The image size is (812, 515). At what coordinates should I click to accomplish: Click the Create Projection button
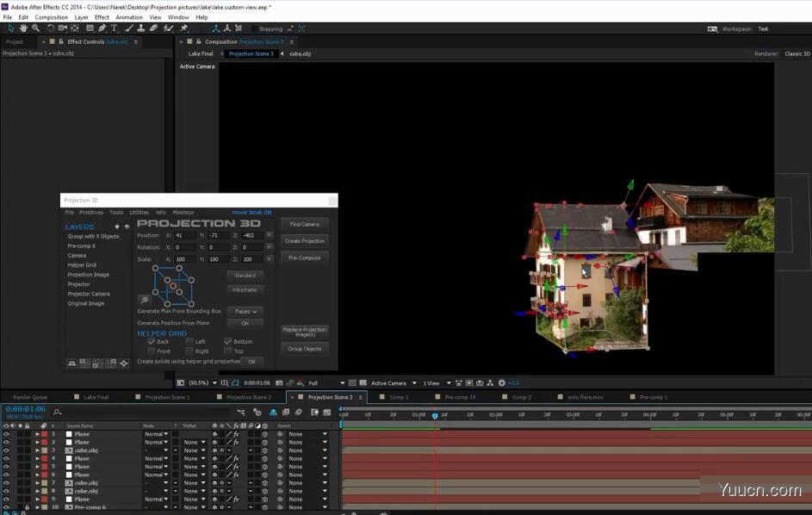pos(305,241)
